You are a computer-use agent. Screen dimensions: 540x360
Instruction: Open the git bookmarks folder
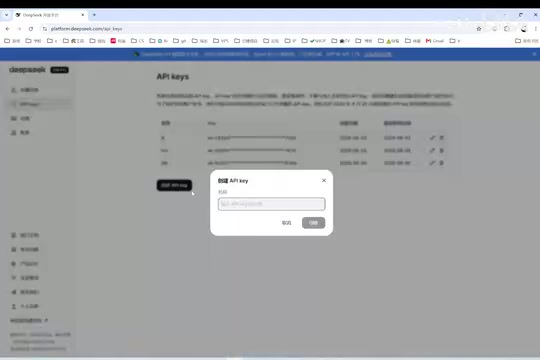point(179,41)
